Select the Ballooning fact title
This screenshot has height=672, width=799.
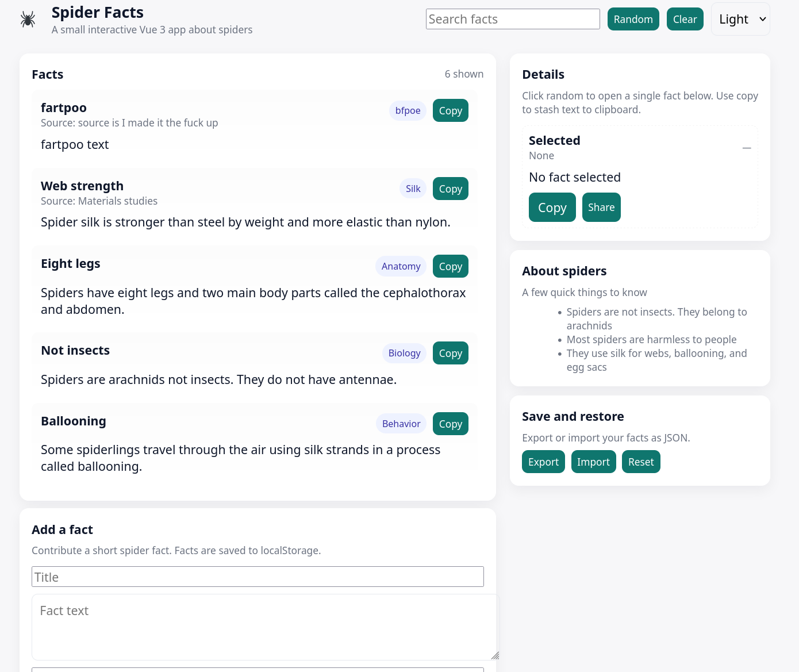(74, 421)
